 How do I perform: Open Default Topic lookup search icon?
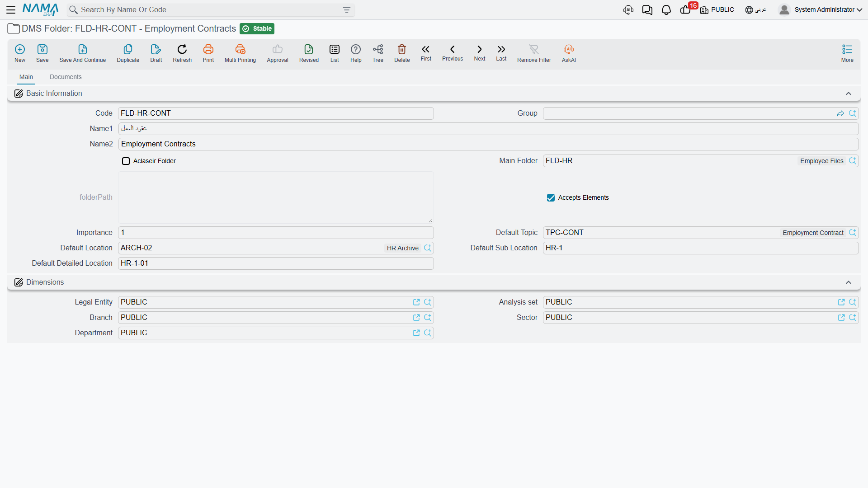(853, 233)
